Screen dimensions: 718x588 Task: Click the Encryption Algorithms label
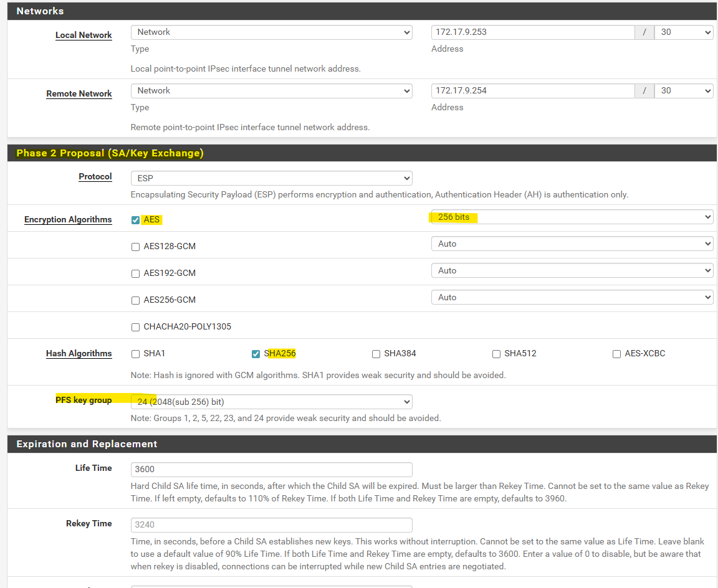[68, 220]
